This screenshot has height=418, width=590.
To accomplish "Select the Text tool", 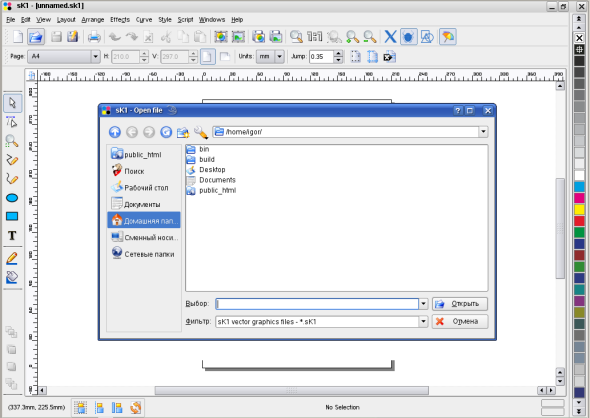I will tap(12, 236).
